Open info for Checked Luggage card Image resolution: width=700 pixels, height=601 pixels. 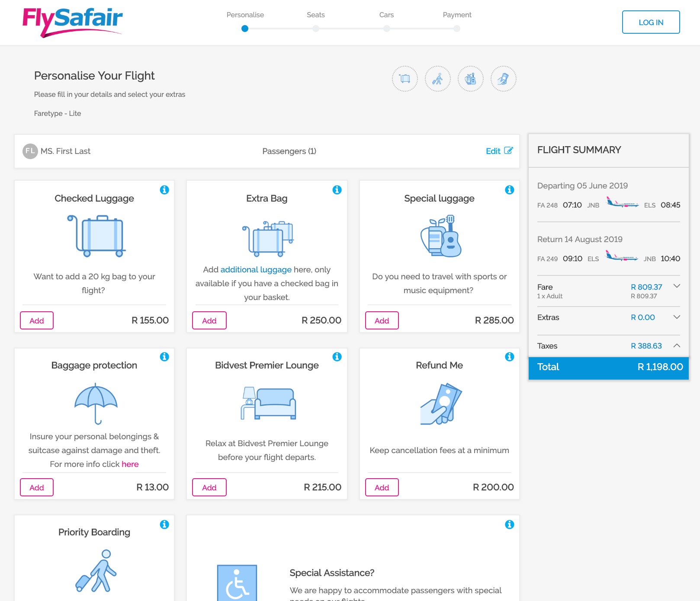pyautogui.click(x=164, y=190)
